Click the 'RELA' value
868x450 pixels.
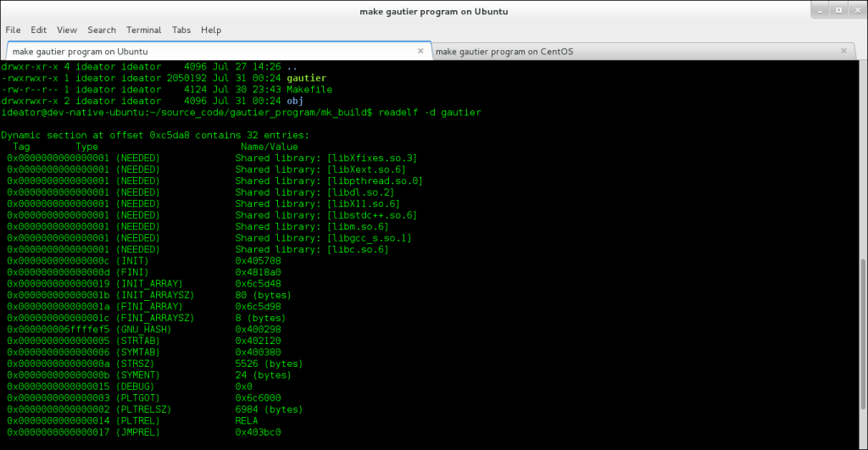pos(247,420)
